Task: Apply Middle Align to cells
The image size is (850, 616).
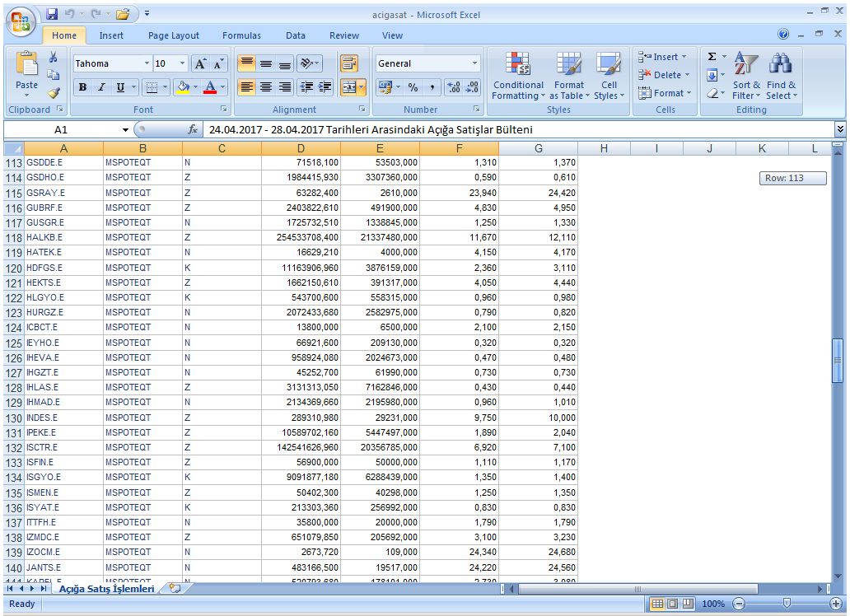Action: pos(265,63)
